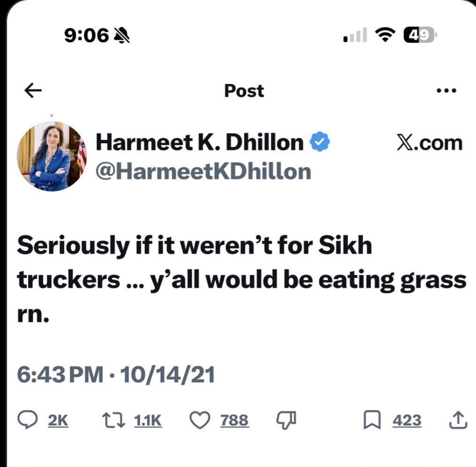
Task: Bookmark the post with bookmark icon
Action: [x=372, y=420]
